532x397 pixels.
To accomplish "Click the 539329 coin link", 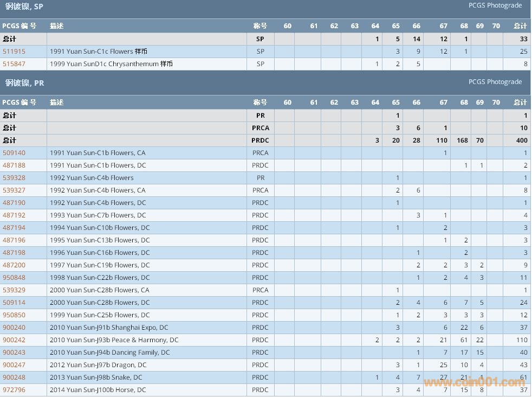I will coord(14,290).
